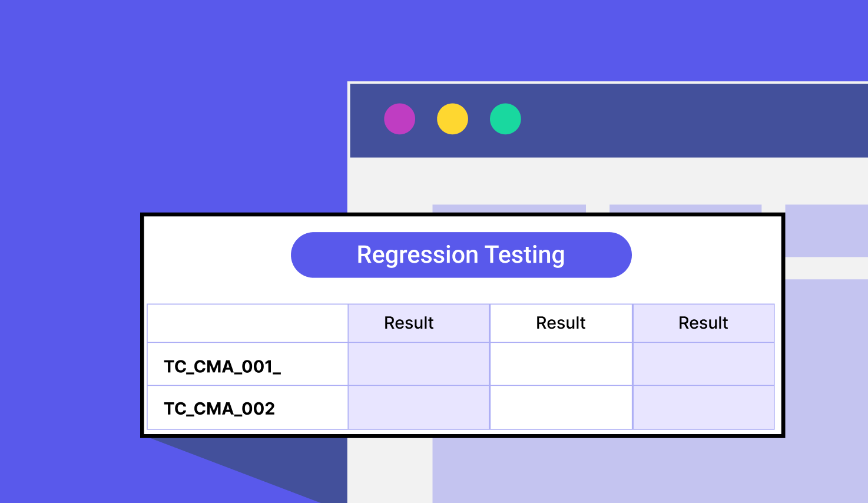
Task: Click the large lavender panel below the table
Action: (x=650, y=470)
